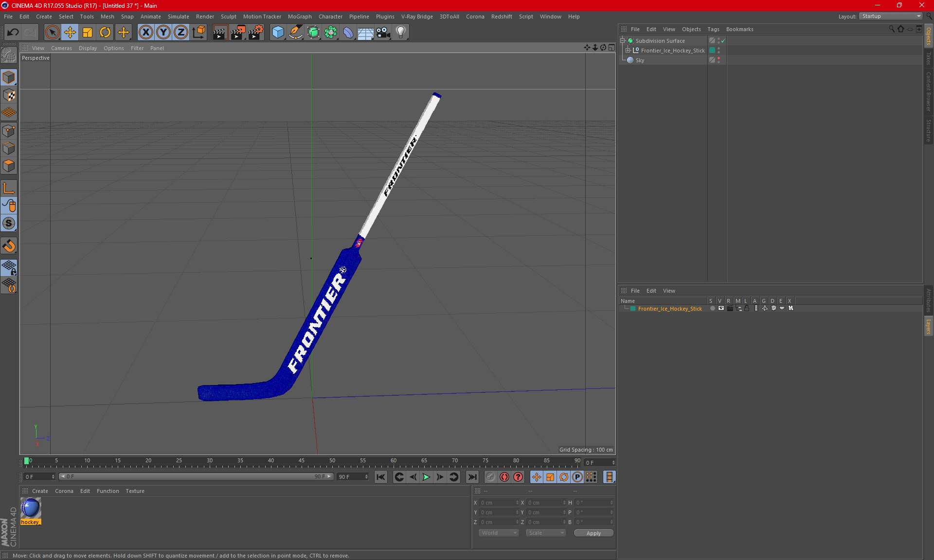Click the Apply button

593,533
